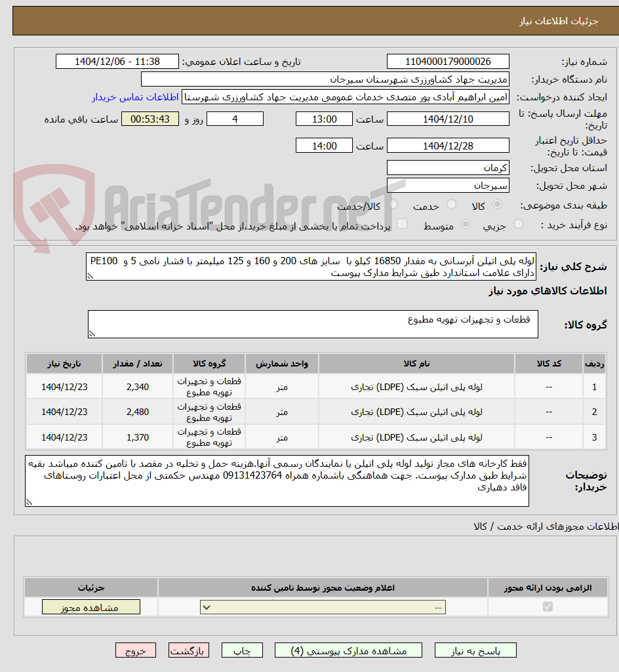
Task: Click the resize grip of توضیحات خریدار box
Action: point(29,502)
